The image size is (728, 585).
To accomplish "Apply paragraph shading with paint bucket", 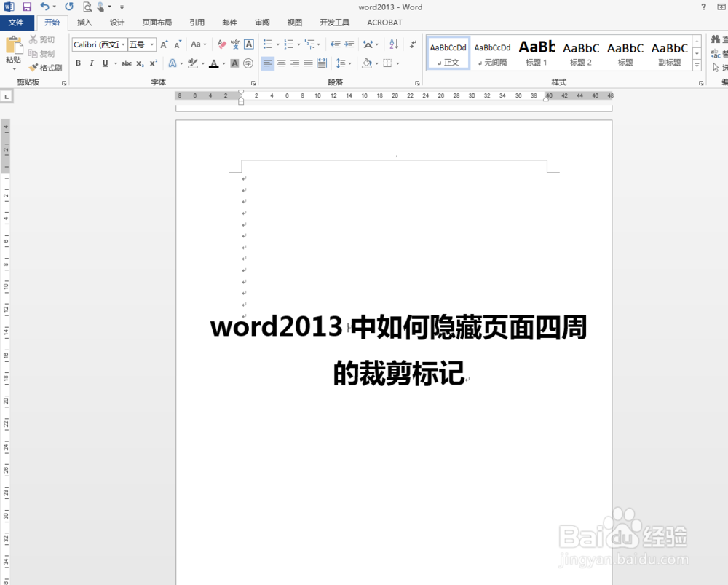I will click(367, 63).
